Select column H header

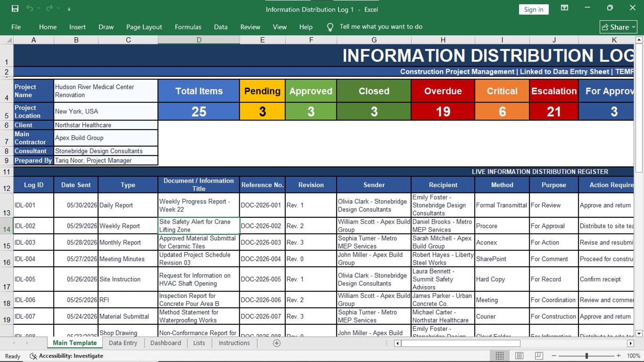443,40
